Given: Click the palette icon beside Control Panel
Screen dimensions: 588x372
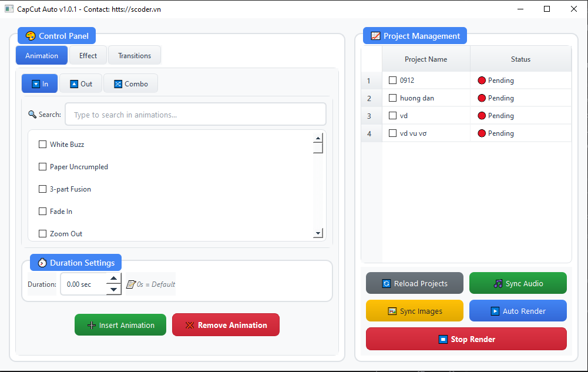Looking at the screenshot, I should 31,36.
